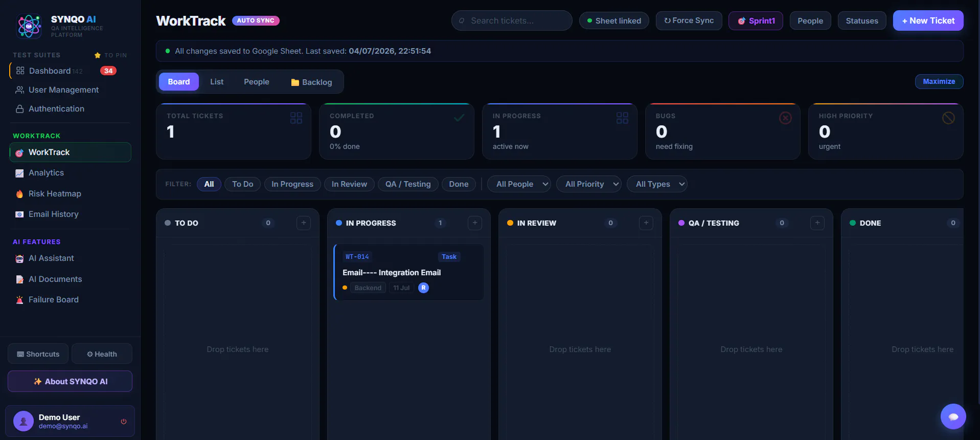Click the WorkTrack target icon in sidebar
The width and height of the screenshot is (980, 440).
pos(19,152)
